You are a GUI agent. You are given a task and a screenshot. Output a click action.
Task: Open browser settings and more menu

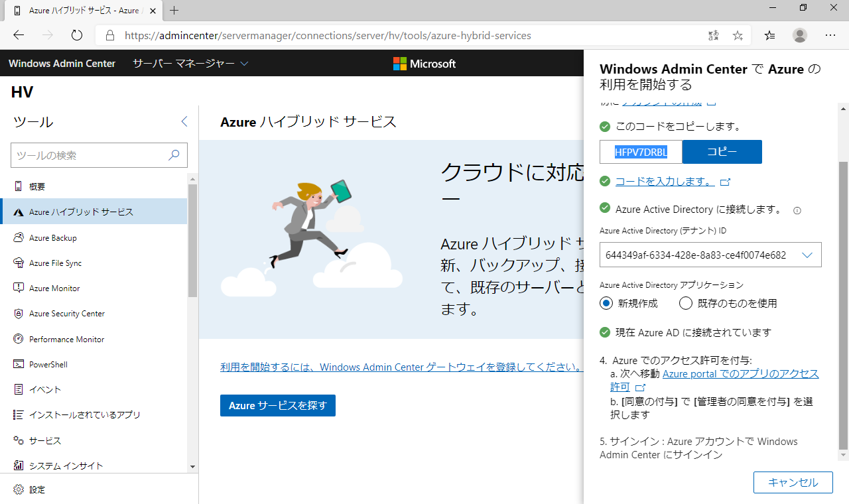click(830, 35)
